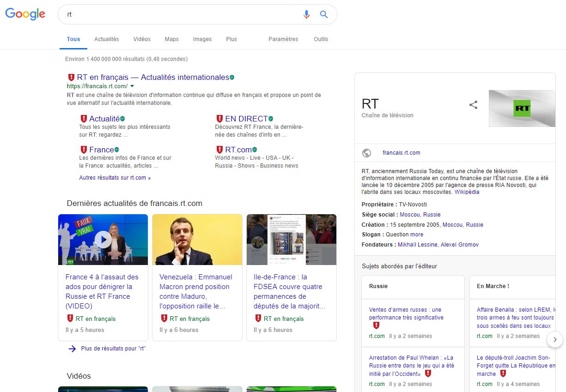Open Ventes d'armes russes article

click(x=406, y=314)
